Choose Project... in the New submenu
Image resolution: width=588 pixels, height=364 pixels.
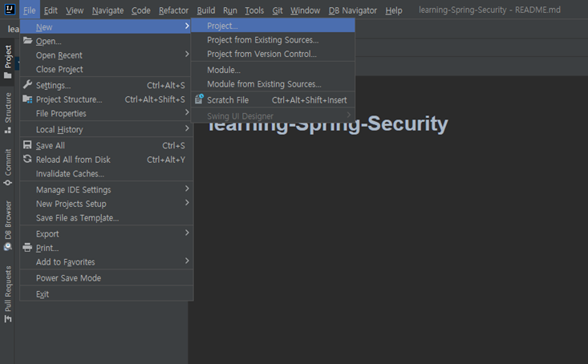(273, 26)
